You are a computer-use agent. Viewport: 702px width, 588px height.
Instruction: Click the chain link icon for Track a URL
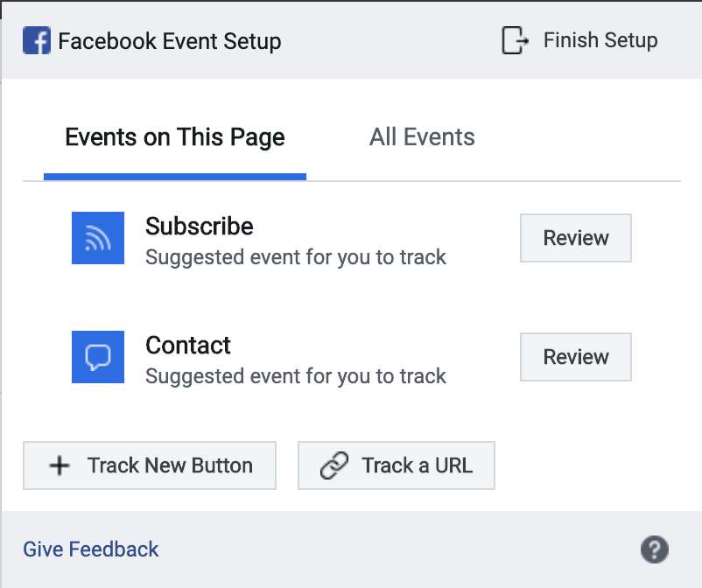(x=334, y=465)
